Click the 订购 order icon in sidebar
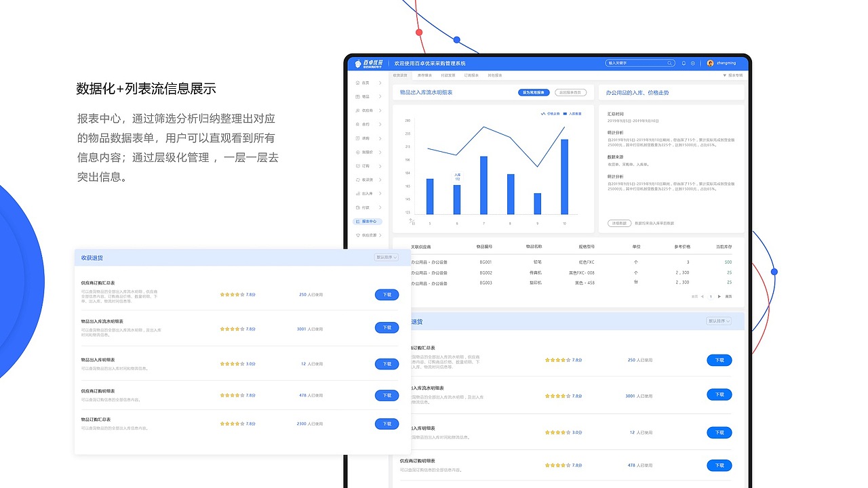 point(357,166)
